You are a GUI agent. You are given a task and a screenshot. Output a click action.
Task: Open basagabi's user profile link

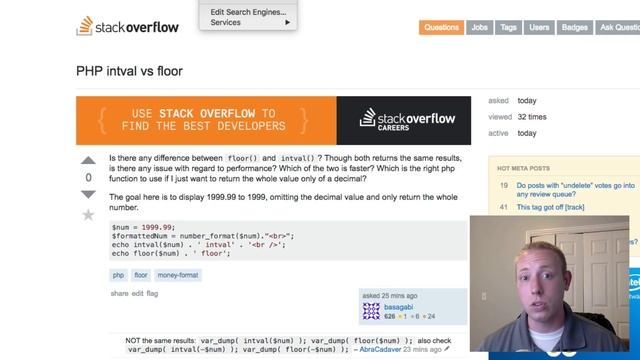[398, 307]
